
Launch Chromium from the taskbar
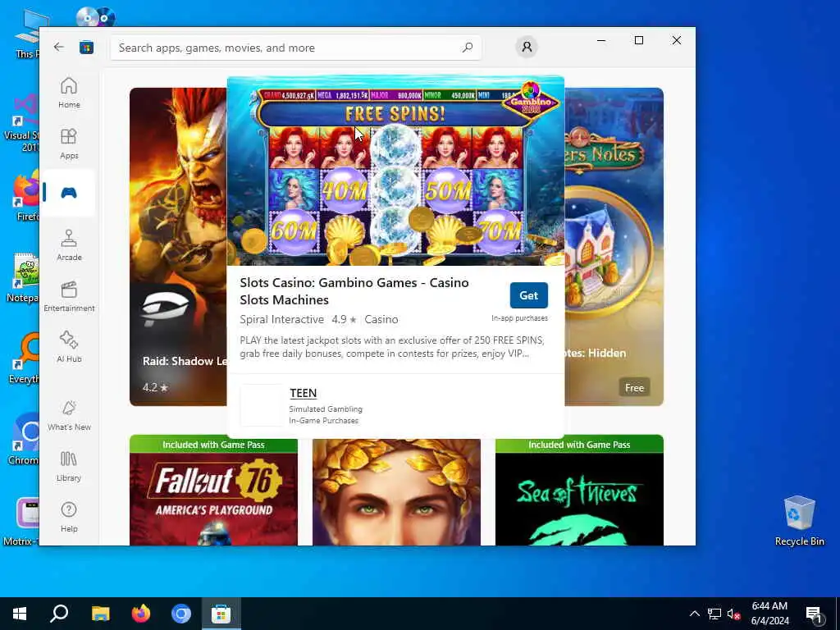click(x=180, y=614)
